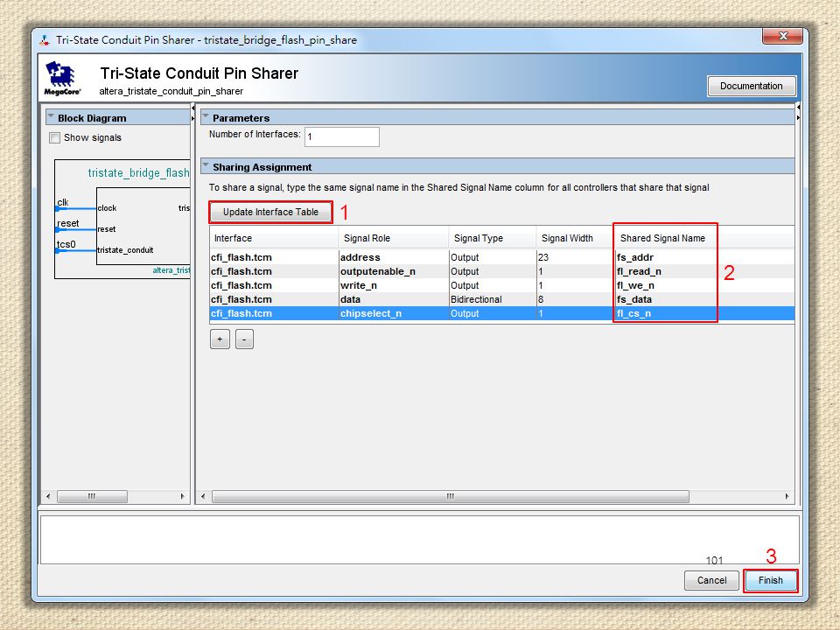Collapse the Parameters section
The width and height of the screenshot is (840, 630).
pyautogui.click(x=205, y=116)
